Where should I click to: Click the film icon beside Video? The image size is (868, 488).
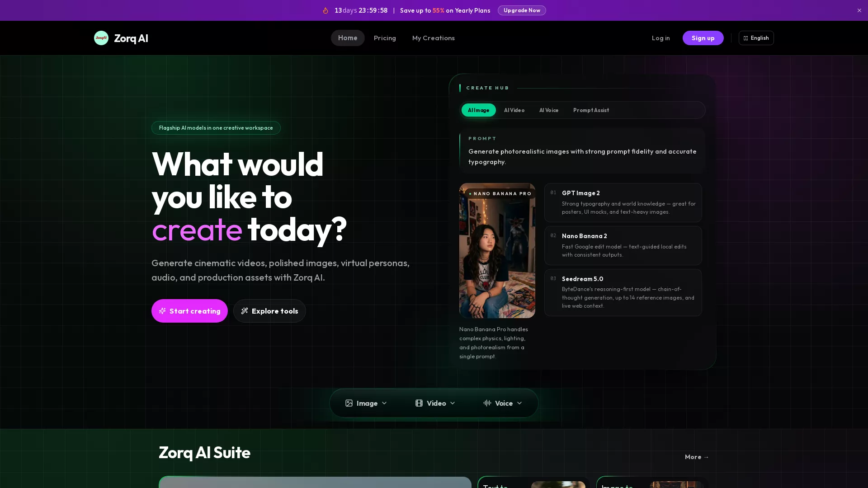(x=419, y=403)
